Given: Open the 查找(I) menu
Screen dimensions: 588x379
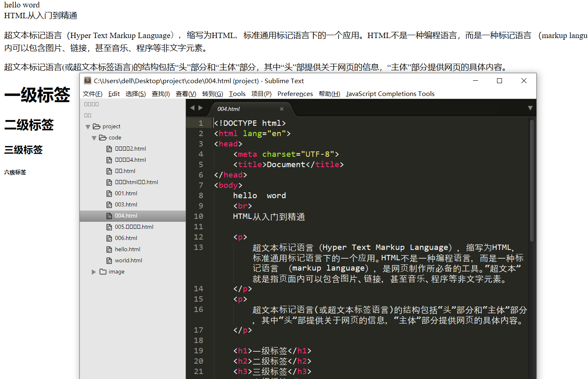Looking at the screenshot, I should [161, 94].
